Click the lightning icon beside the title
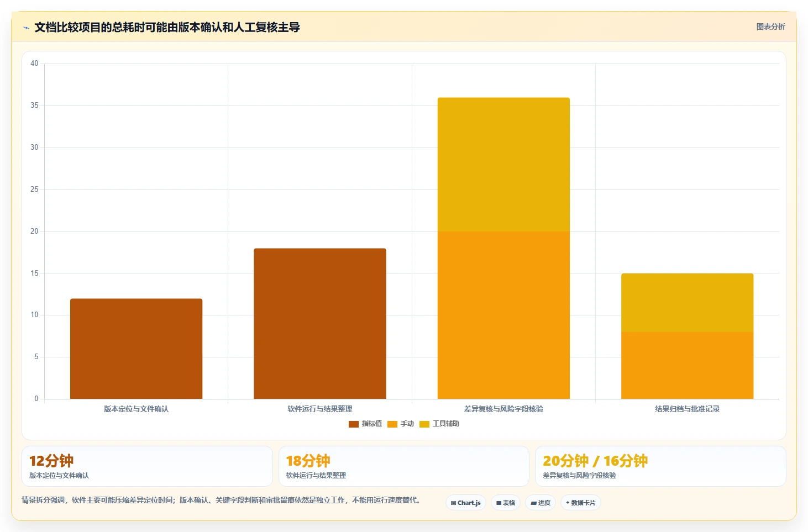 tap(26, 28)
